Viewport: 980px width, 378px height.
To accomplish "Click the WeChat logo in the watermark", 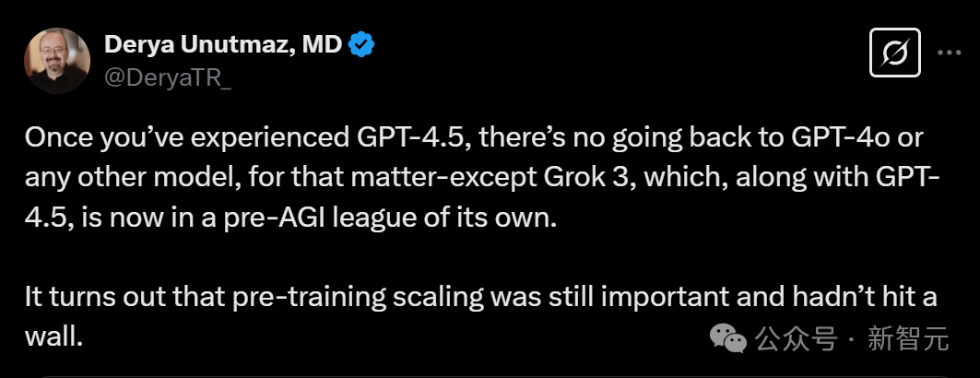I will (727, 337).
